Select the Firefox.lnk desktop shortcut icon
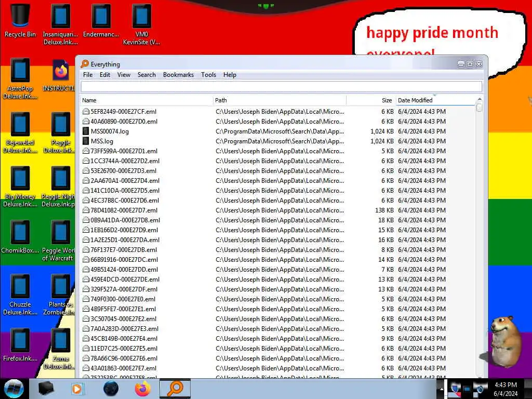The image size is (532, 399). (x=20, y=340)
